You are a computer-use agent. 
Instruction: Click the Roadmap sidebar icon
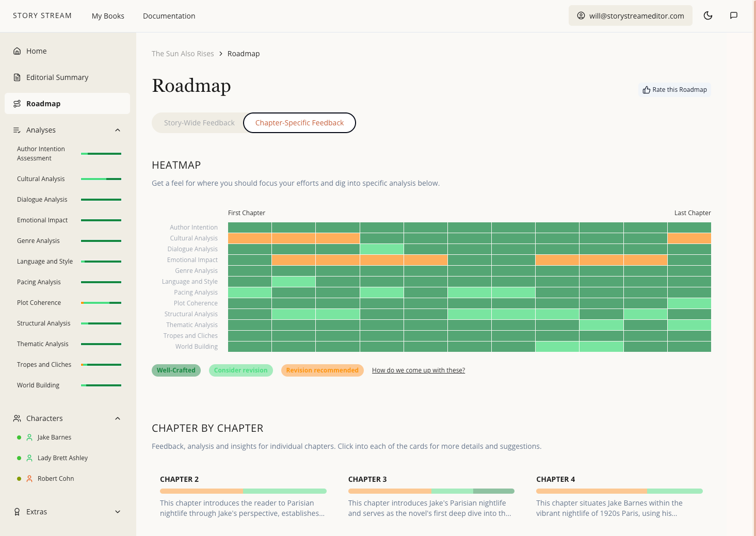coord(17,104)
